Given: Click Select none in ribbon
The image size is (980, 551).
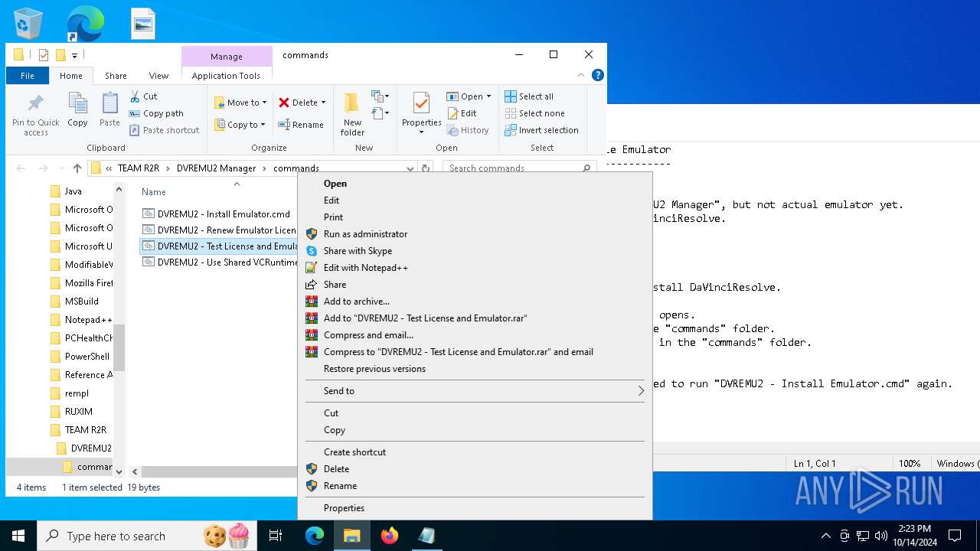Looking at the screenshot, I should [x=534, y=113].
